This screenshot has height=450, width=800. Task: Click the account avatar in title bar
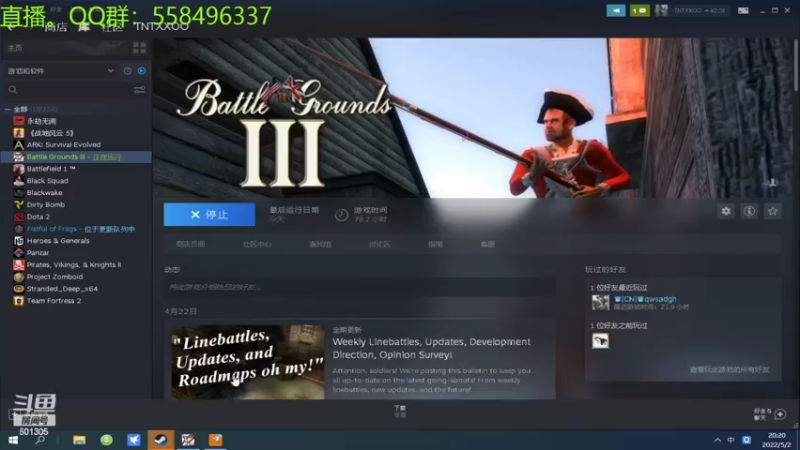coord(662,10)
